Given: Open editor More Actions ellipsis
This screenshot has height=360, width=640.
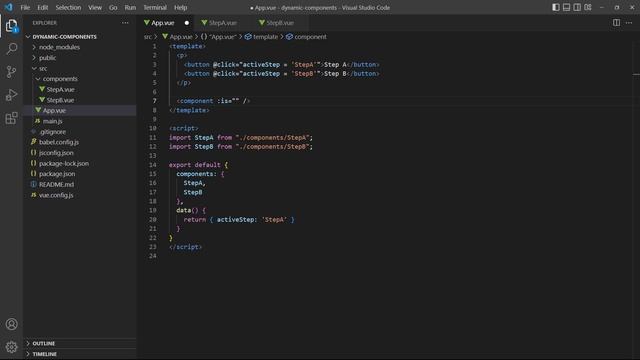Looking at the screenshot, I should click(x=629, y=23).
